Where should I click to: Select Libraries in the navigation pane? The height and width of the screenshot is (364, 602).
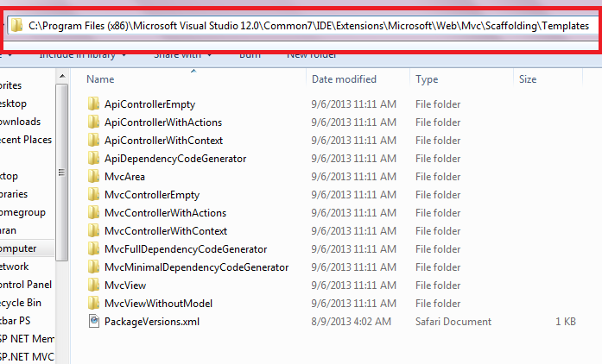14,194
